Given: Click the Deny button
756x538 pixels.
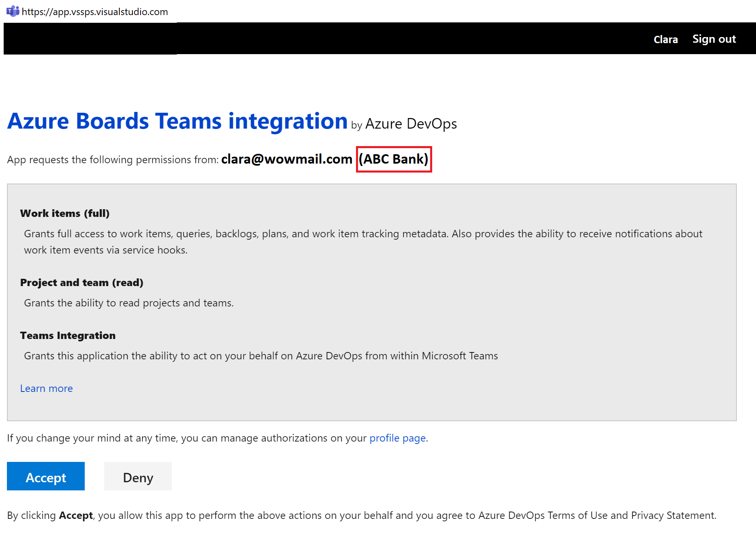Looking at the screenshot, I should [x=138, y=476].
